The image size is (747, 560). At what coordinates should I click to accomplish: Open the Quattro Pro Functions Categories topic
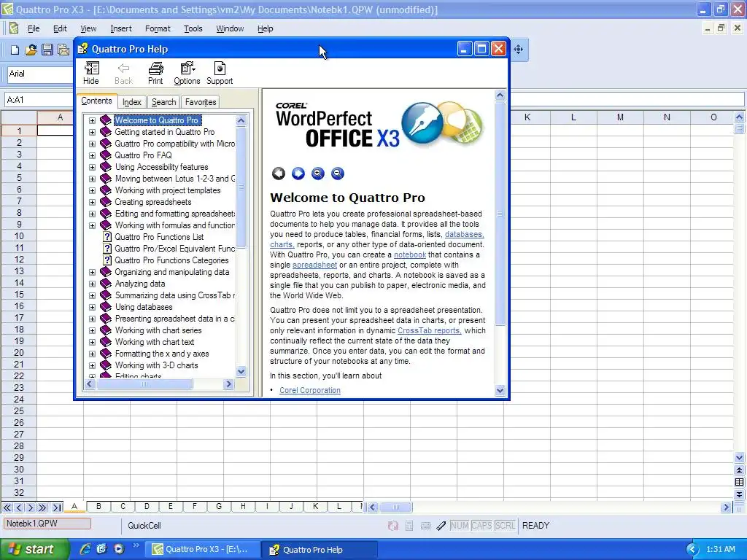(171, 260)
